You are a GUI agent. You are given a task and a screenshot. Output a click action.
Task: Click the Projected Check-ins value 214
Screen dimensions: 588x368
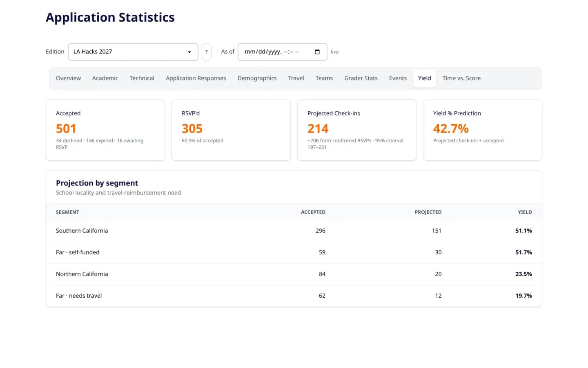coord(318,129)
